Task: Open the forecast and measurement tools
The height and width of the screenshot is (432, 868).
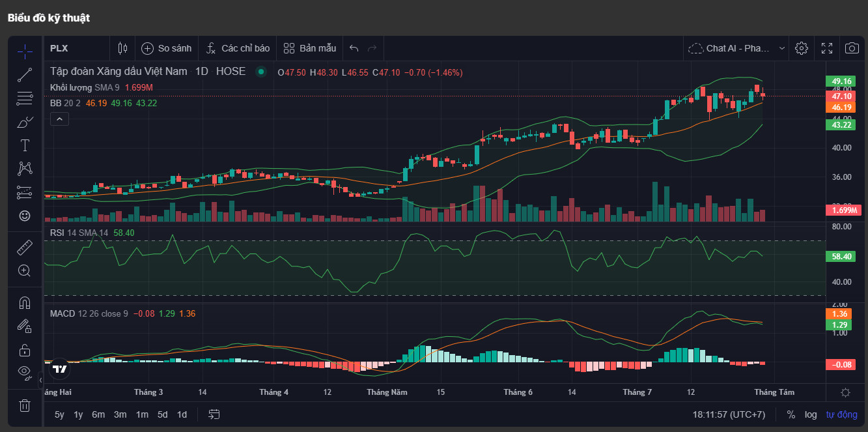Action: point(25,192)
